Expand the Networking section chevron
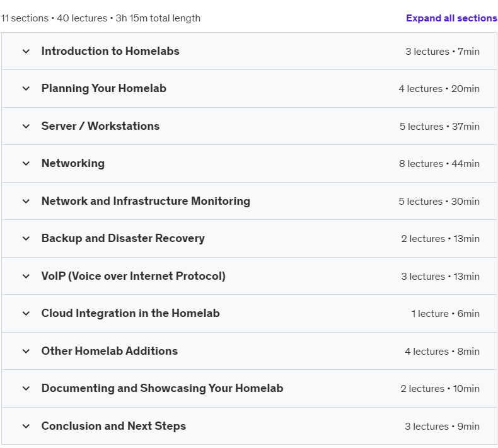This screenshot has height=448, width=498. [x=26, y=164]
